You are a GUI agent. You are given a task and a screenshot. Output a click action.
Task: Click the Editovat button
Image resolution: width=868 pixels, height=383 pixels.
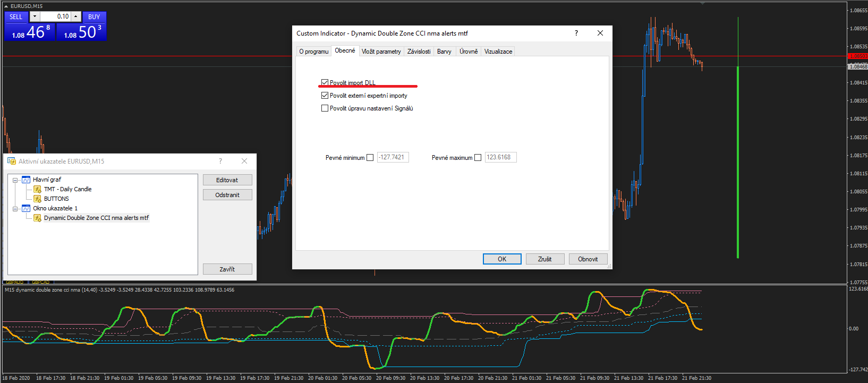pyautogui.click(x=227, y=180)
